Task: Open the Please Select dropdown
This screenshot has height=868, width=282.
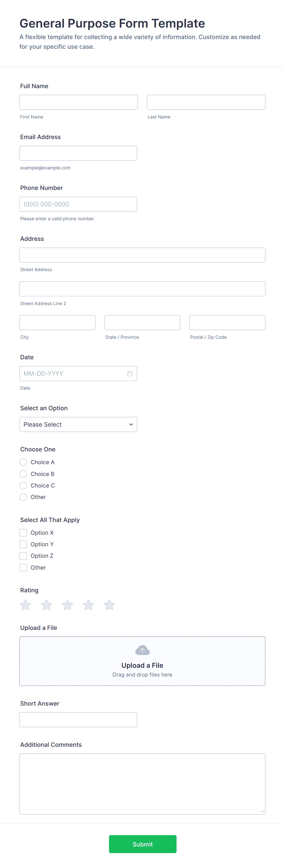Action: (78, 424)
